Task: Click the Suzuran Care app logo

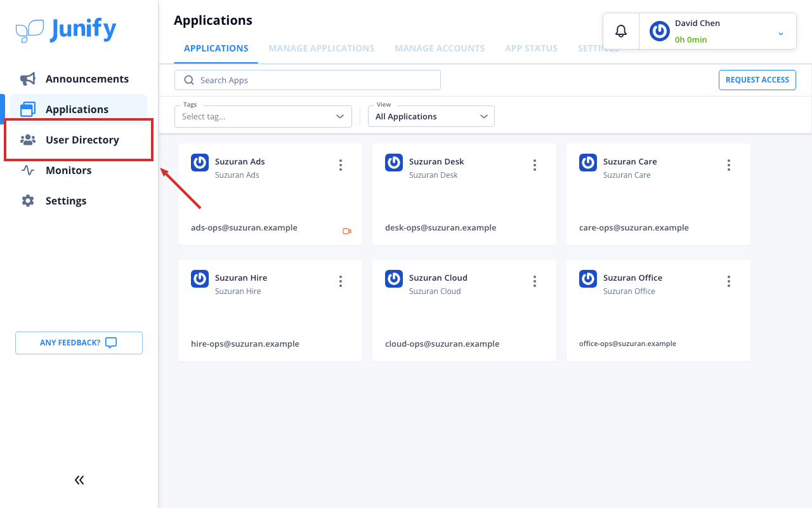Action: pyautogui.click(x=588, y=163)
